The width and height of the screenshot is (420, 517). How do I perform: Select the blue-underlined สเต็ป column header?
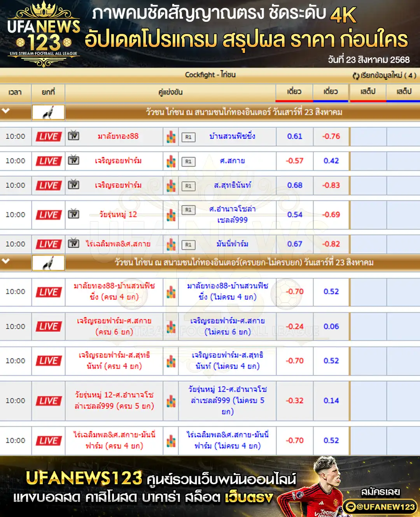pyautogui.click(x=403, y=92)
